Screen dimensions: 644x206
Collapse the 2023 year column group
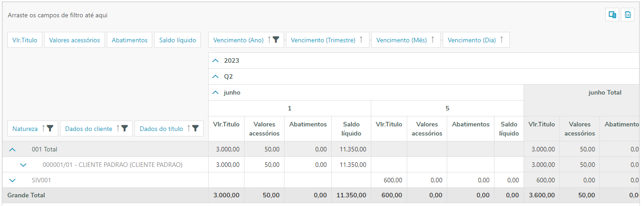215,61
